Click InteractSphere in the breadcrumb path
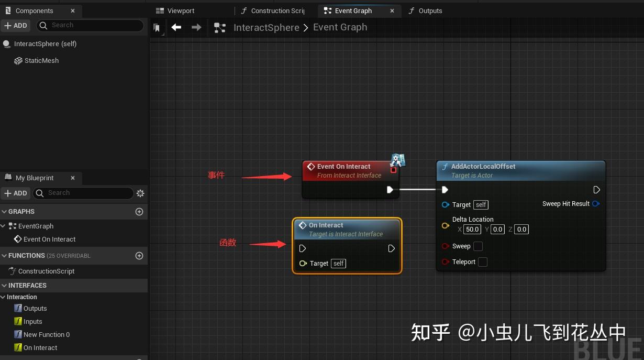Screen dimensions: 644x360 [267, 27]
